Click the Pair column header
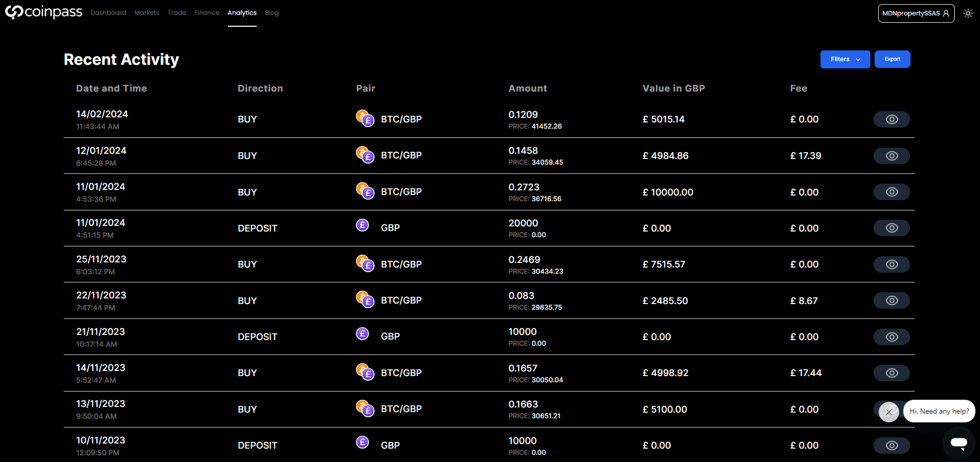The width and height of the screenshot is (980, 462). pos(366,88)
